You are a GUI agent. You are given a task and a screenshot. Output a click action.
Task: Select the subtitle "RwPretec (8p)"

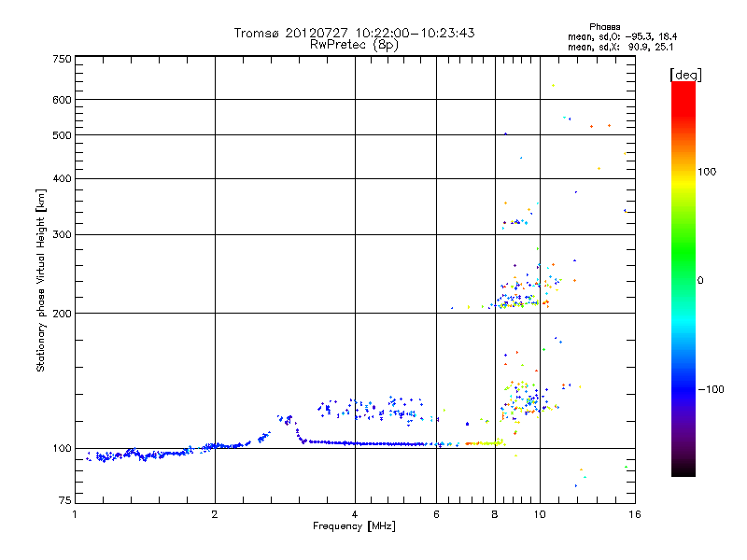point(354,45)
